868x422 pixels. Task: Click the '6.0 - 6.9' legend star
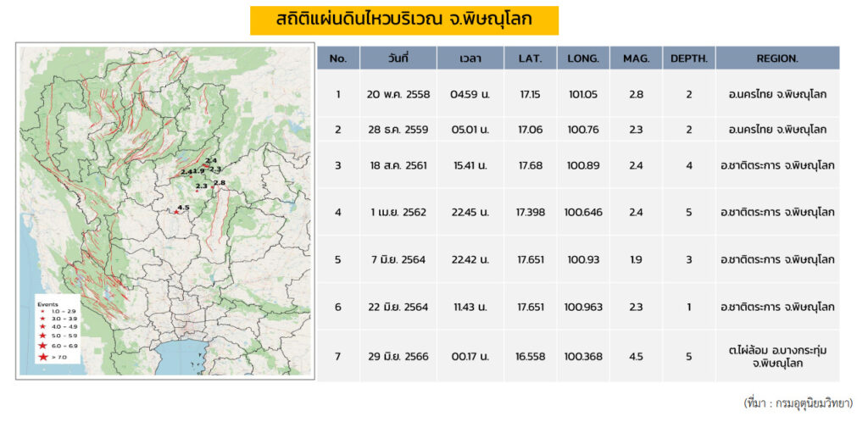pos(43,347)
